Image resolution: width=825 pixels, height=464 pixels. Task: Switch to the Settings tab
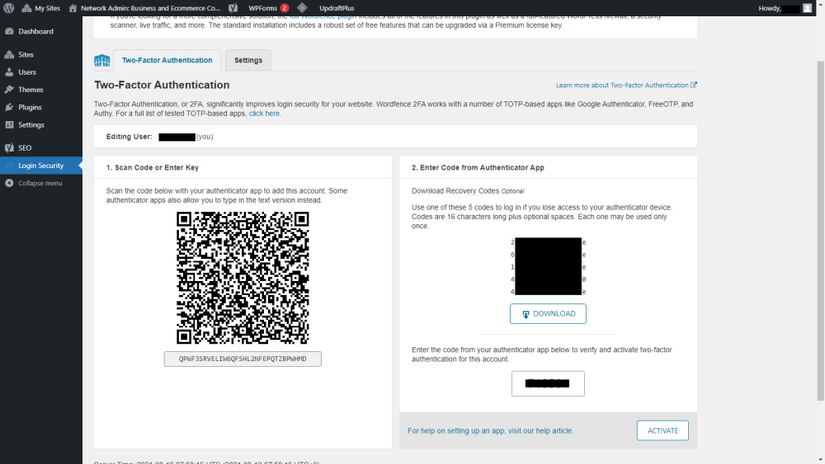pos(248,60)
